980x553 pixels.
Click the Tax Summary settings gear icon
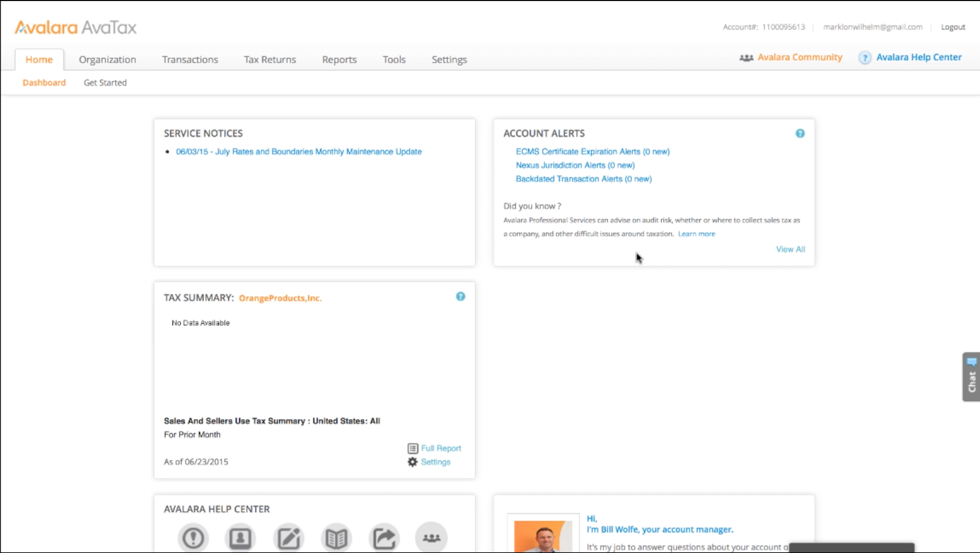click(412, 462)
